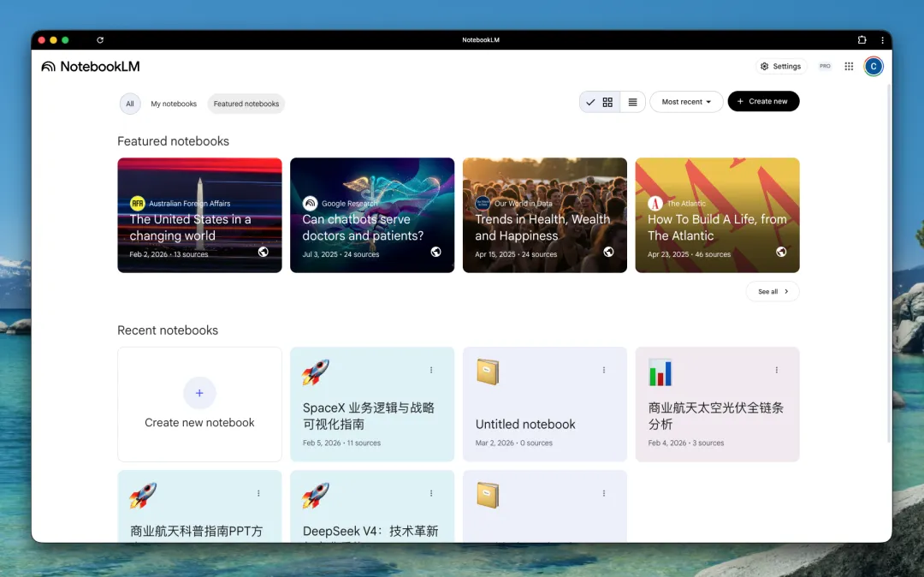Click The Atlantic logo icon
The image size is (924, 577).
coord(655,204)
